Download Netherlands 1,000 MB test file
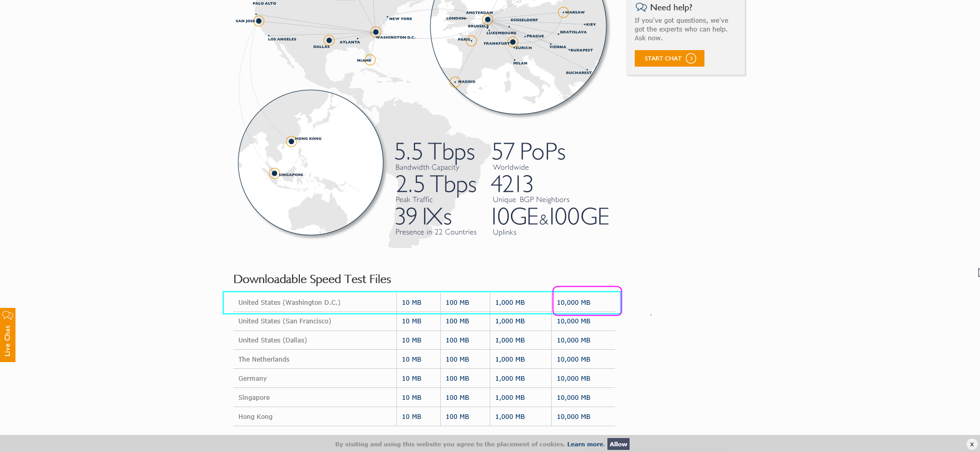The image size is (980, 452). [510, 360]
